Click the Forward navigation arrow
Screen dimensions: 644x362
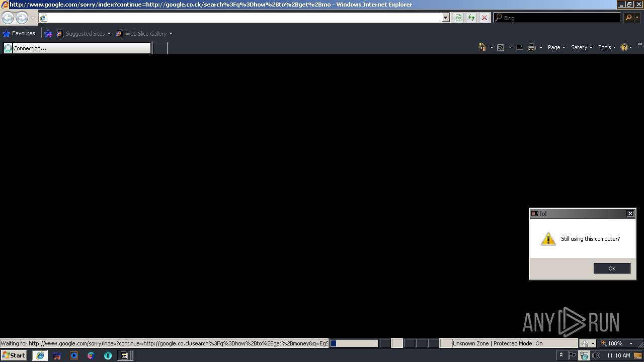(22, 18)
